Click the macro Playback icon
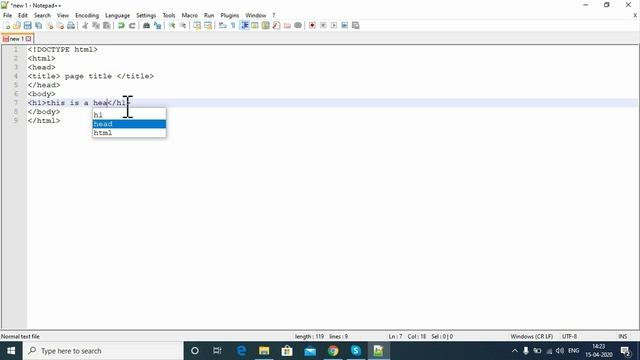 tap(333, 25)
